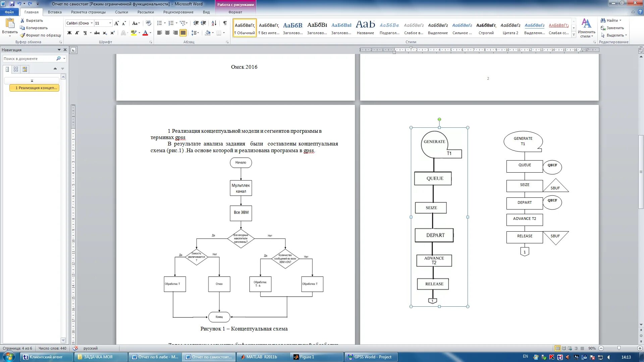The image size is (644, 362).
Task: Open GPSS World from the taskbar
Action: [x=371, y=357]
